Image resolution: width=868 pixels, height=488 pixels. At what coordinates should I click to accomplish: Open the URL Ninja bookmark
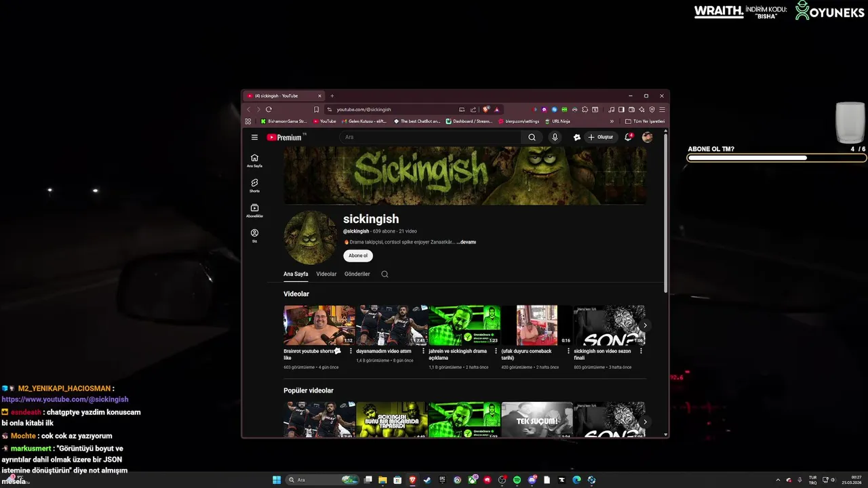point(557,121)
